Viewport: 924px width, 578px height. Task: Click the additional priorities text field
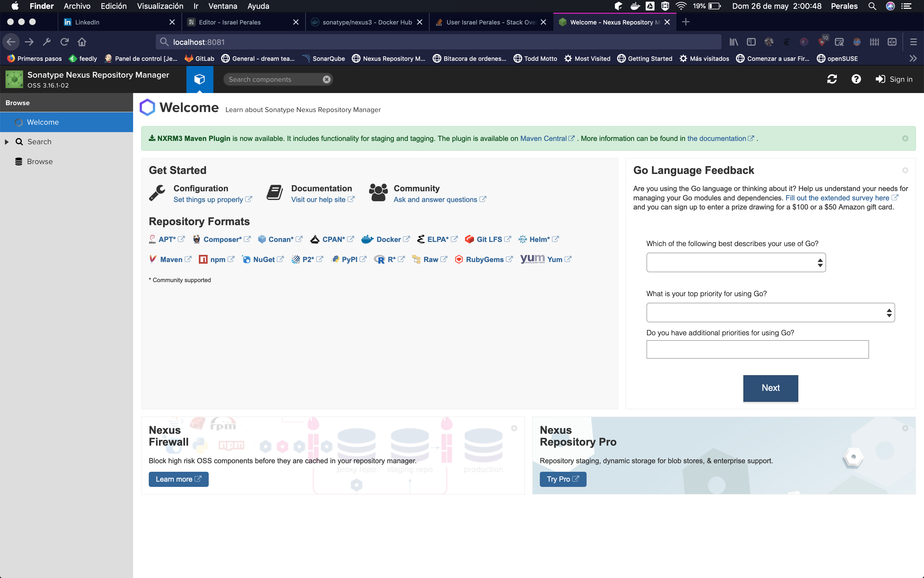pos(758,349)
